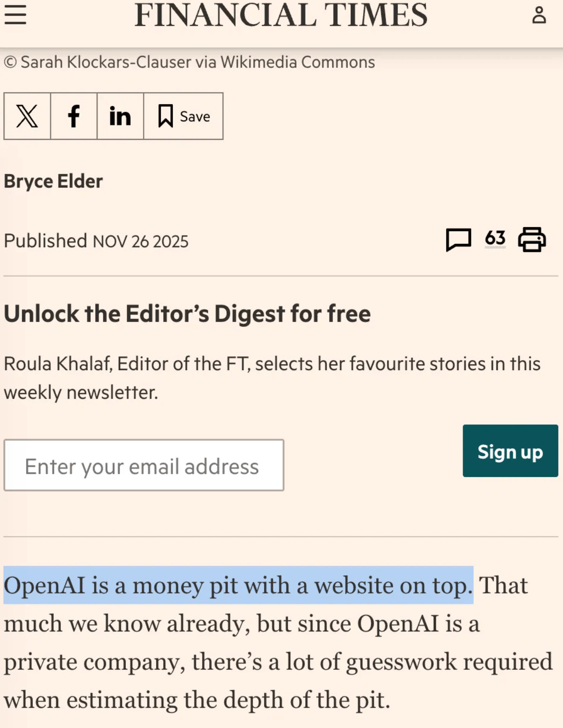Image resolution: width=563 pixels, height=728 pixels.
Task: Print the article using the printer icon
Action: coord(533,239)
